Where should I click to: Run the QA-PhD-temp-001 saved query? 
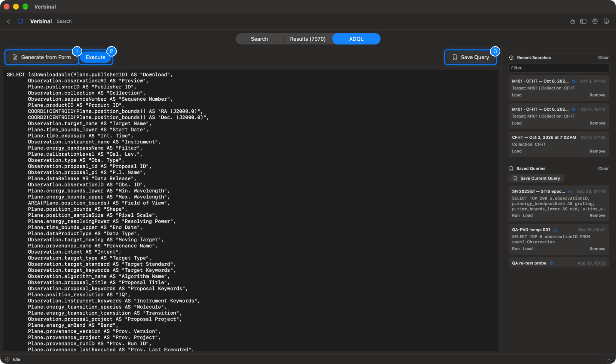point(516,249)
